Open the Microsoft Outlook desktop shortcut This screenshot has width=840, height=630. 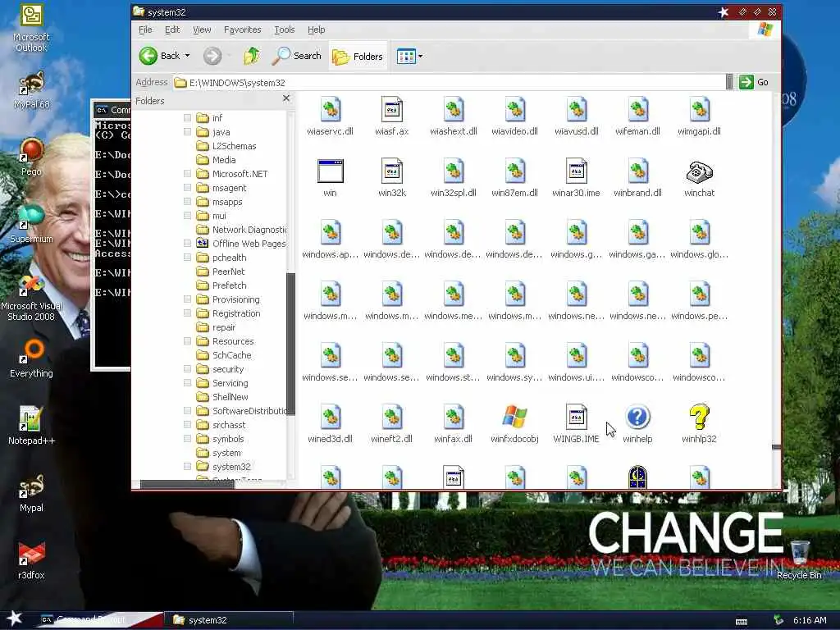tap(31, 28)
